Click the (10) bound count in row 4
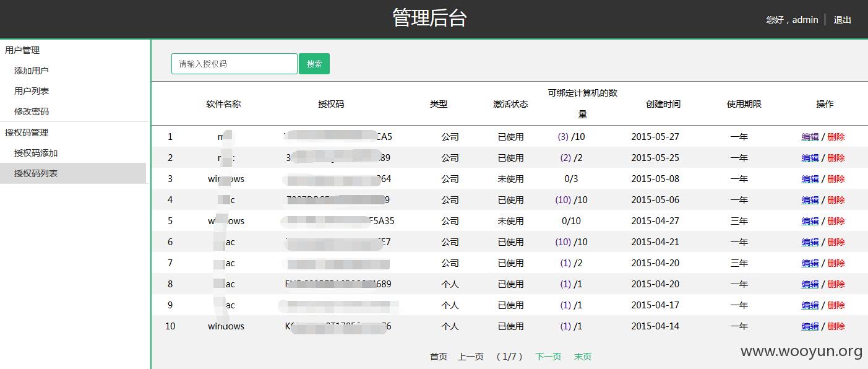Screen dimensions: 868x369 563,200
